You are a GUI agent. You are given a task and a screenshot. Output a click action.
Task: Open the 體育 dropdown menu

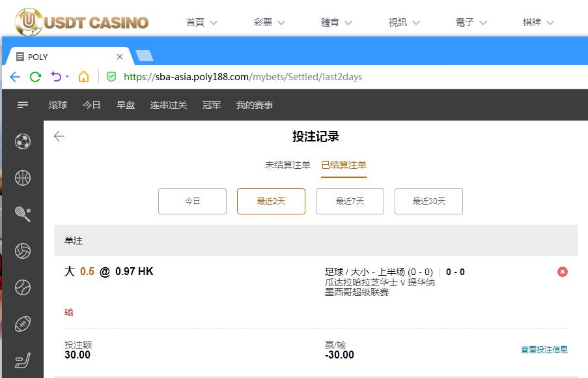[337, 23]
